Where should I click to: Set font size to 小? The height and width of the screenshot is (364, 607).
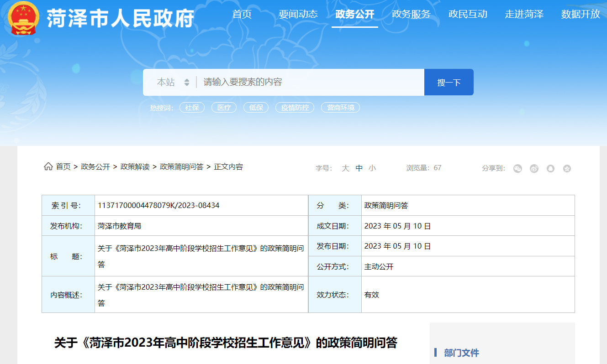[x=372, y=168]
